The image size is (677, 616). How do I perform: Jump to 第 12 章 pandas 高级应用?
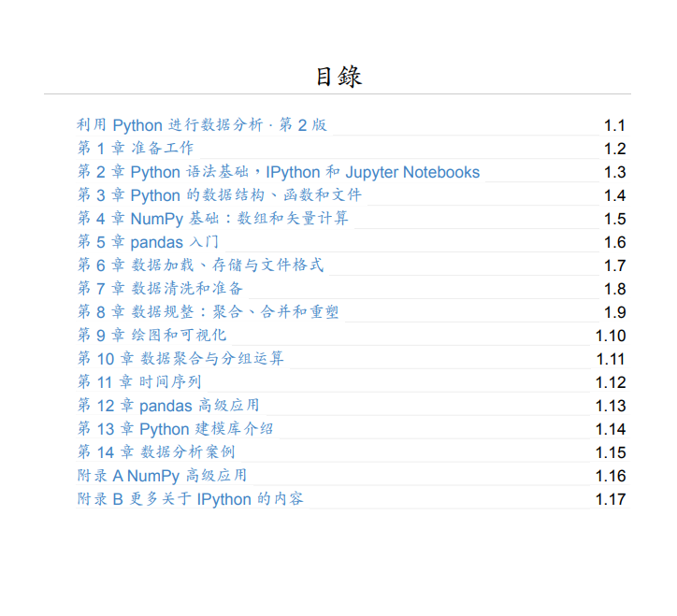tap(168, 405)
